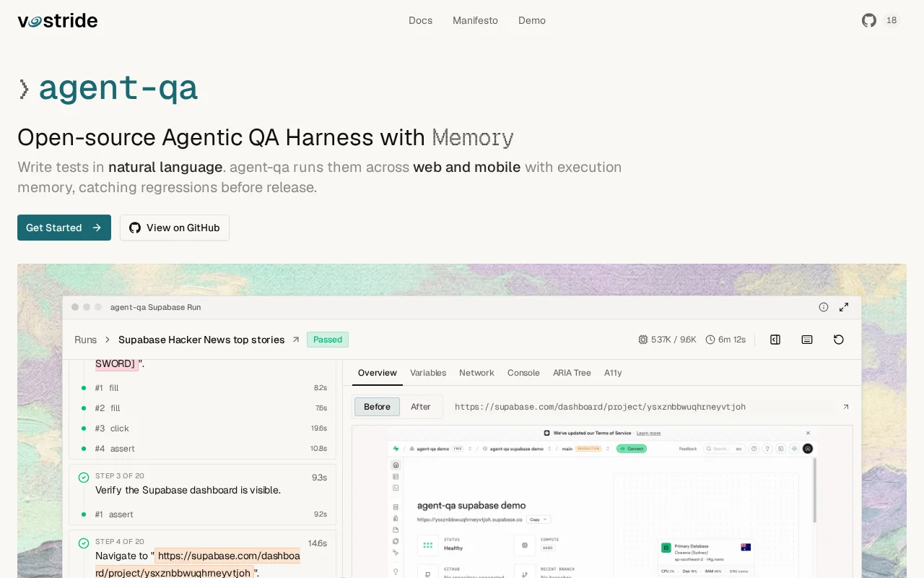Open GitHub icon beside star count 18
Viewport: 924px width, 578px height.
pos(869,20)
